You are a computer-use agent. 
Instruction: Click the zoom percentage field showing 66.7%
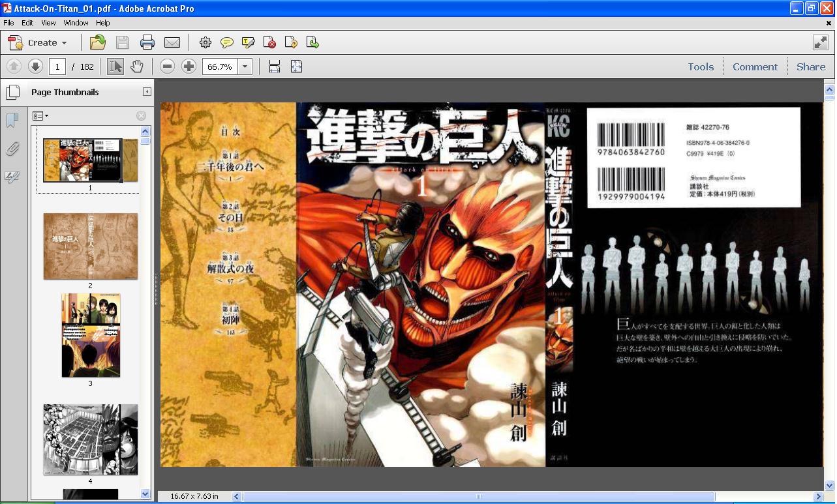221,67
